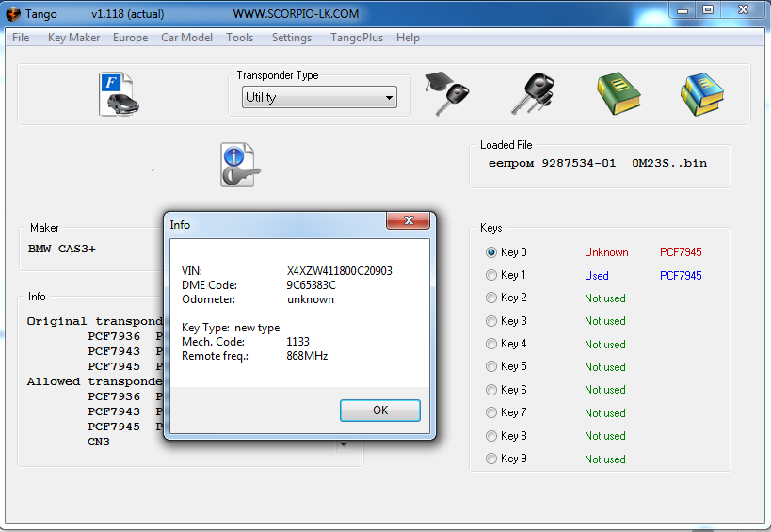Open the car file load icon
This screenshot has height=532, width=771.
click(119, 94)
